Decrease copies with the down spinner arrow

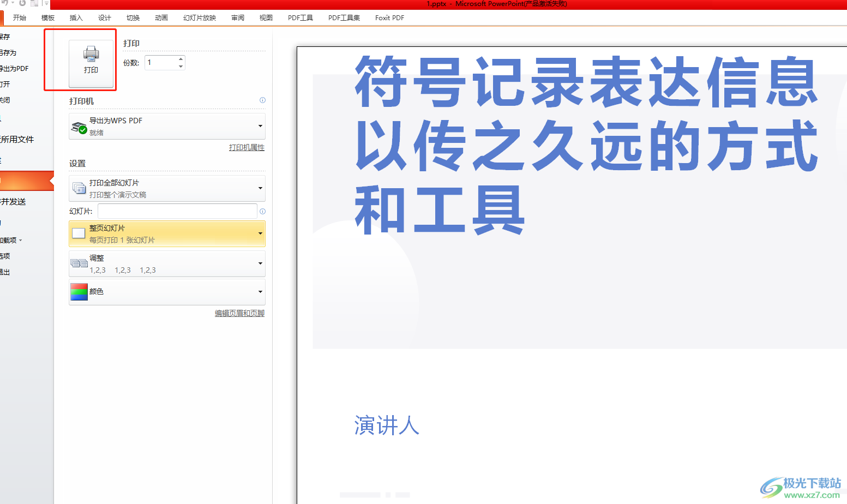coord(181,67)
